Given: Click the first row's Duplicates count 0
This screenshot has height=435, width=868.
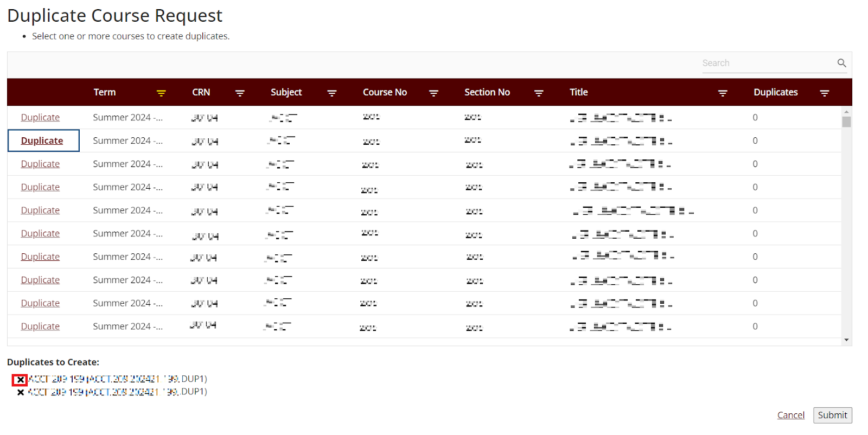Looking at the screenshot, I should tap(755, 117).
